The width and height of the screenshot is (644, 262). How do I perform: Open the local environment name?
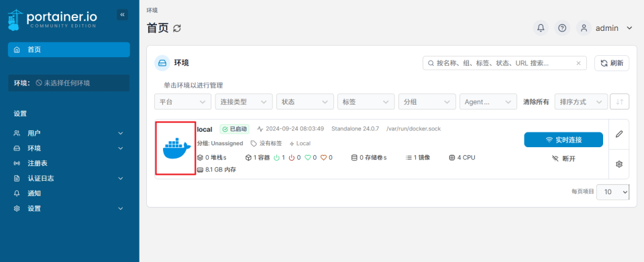[x=205, y=129]
